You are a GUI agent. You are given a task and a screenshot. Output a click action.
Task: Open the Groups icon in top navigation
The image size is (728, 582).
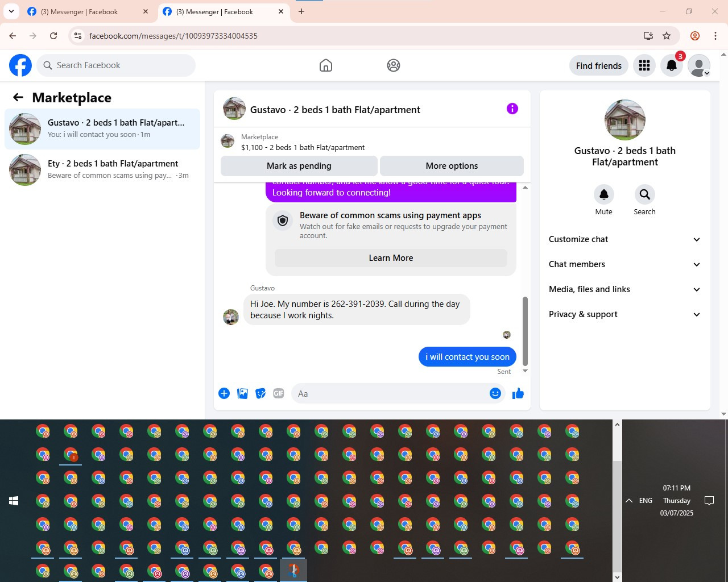[x=394, y=65]
